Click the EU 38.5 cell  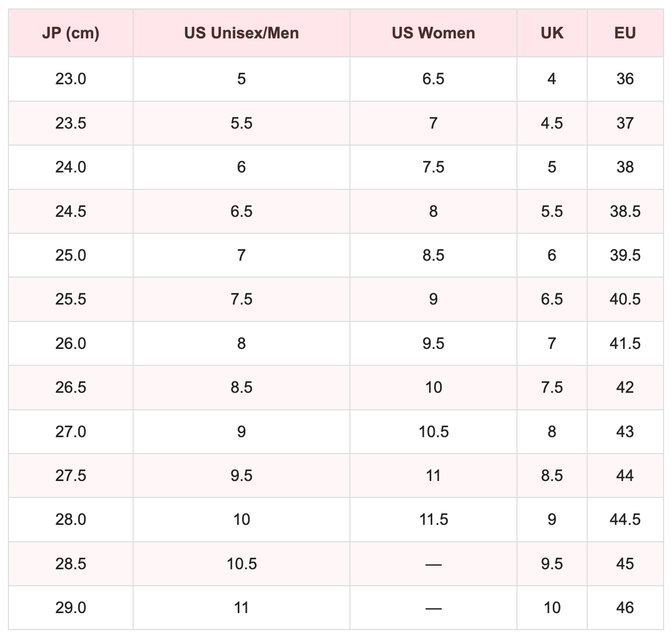tap(625, 211)
